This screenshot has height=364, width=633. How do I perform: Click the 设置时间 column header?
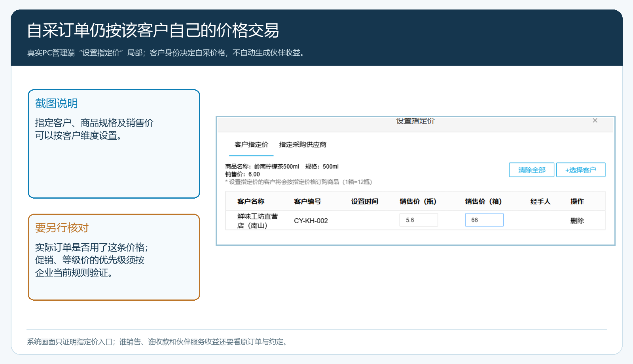pos(365,201)
